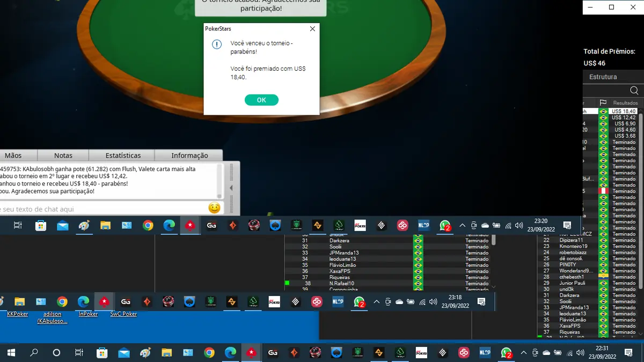Open the Notas tab
Screen dimensions: 644x362
click(63, 156)
